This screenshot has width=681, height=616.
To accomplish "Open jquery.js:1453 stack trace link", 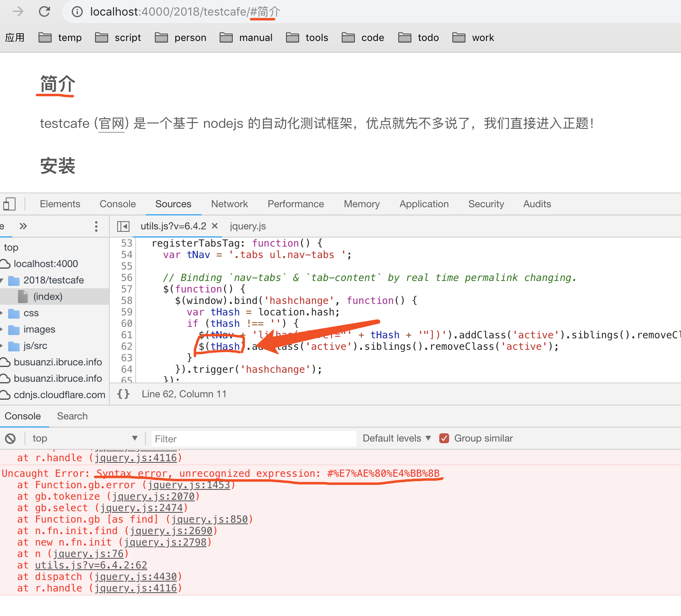I will point(189,485).
